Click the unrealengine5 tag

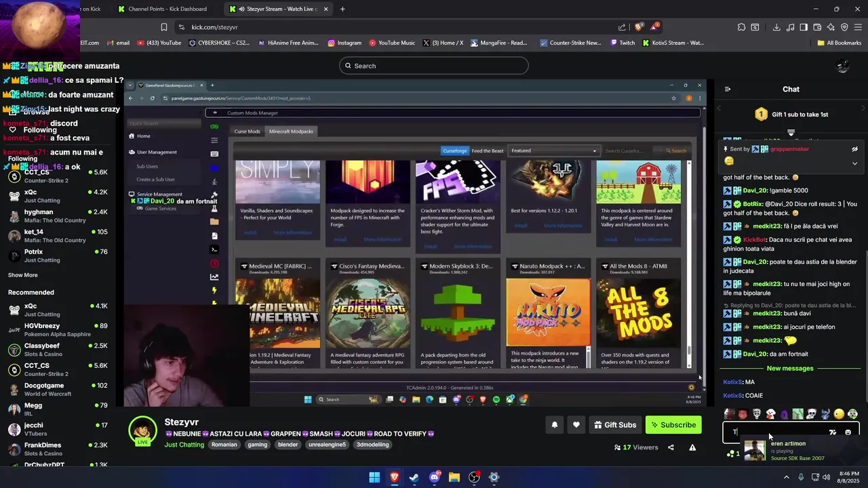[x=327, y=445]
